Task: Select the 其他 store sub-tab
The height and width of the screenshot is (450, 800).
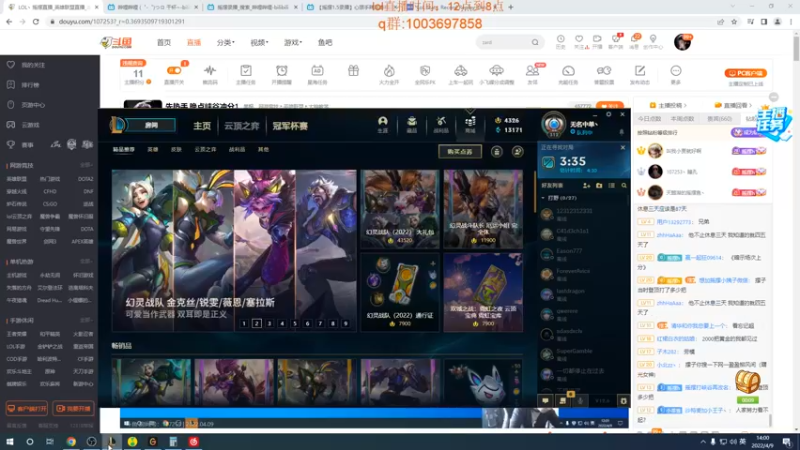Action: [x=263, y=149]
